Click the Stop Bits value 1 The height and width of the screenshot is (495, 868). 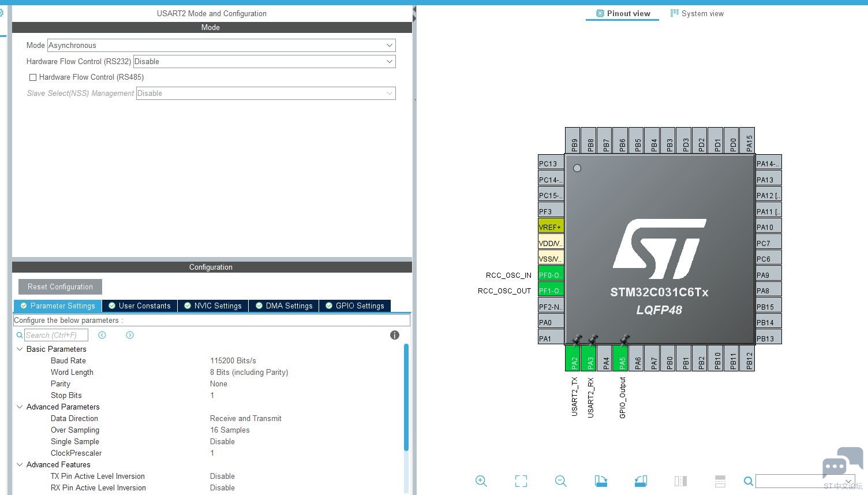212,395
